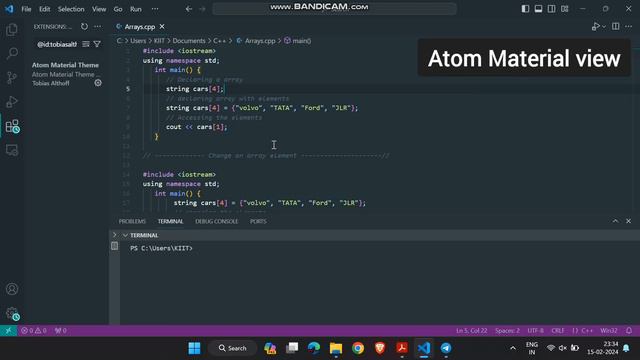
Task: Click the extensions search input field
Action: point(58,44)
